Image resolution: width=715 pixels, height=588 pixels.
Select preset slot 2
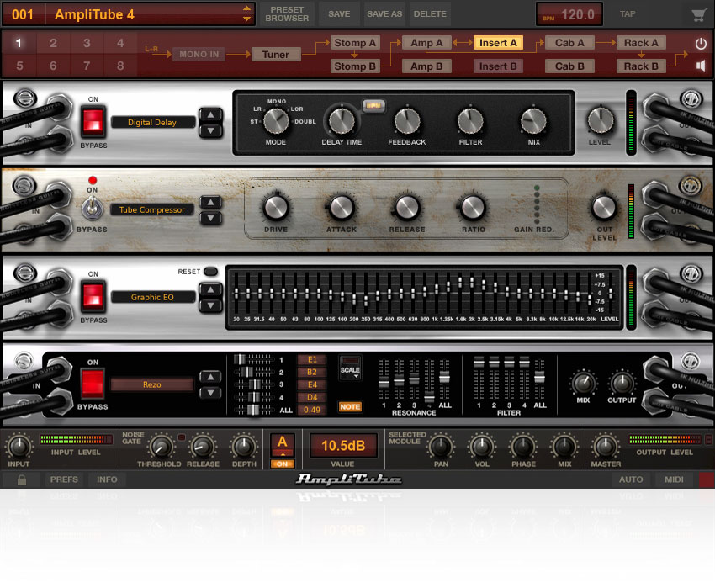[x=52, y=41]
